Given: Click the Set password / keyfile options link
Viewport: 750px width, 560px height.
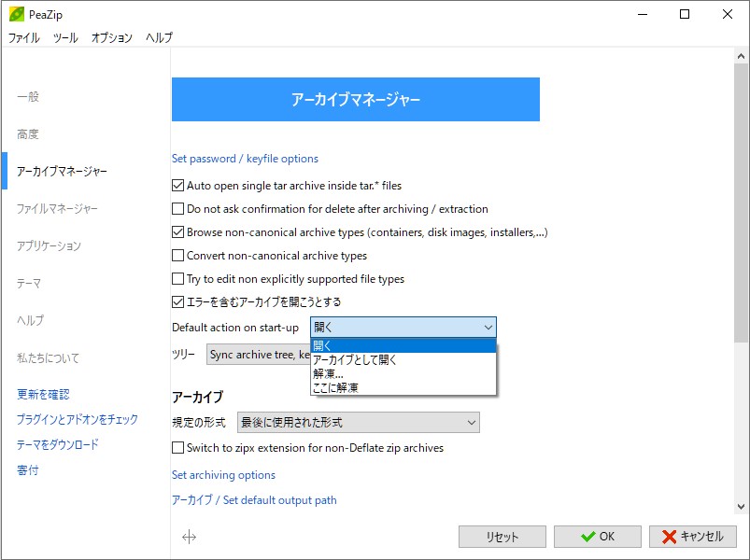Looking at the screenshot, I should (245, 159).
